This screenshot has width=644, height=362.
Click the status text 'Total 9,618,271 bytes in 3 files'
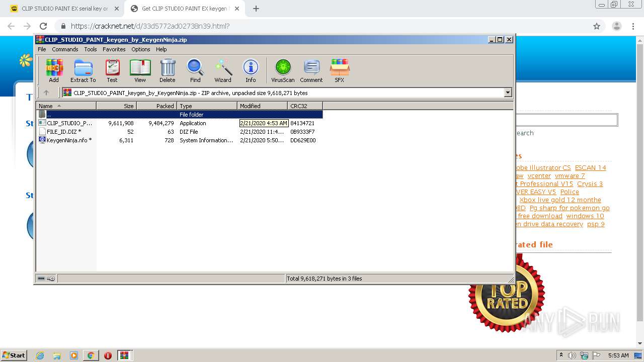click(325, 279)
